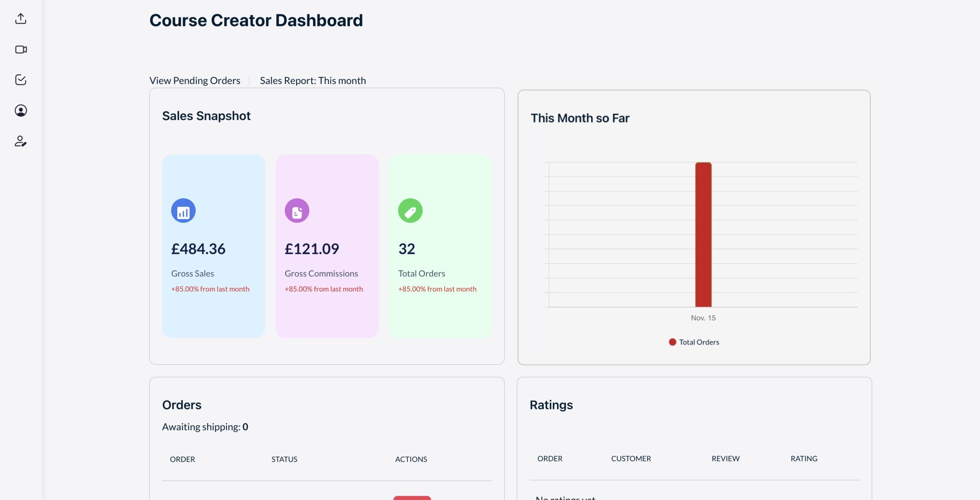Click the RATING column header in Ratings table
The height and width of the screenshot is (500, 980).
(x=804, y=458)
